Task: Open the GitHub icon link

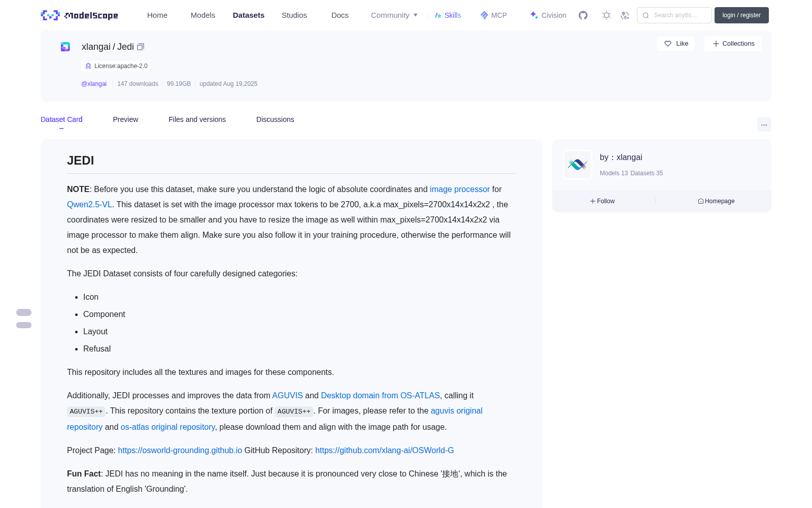Action: [x=583, y=15]
